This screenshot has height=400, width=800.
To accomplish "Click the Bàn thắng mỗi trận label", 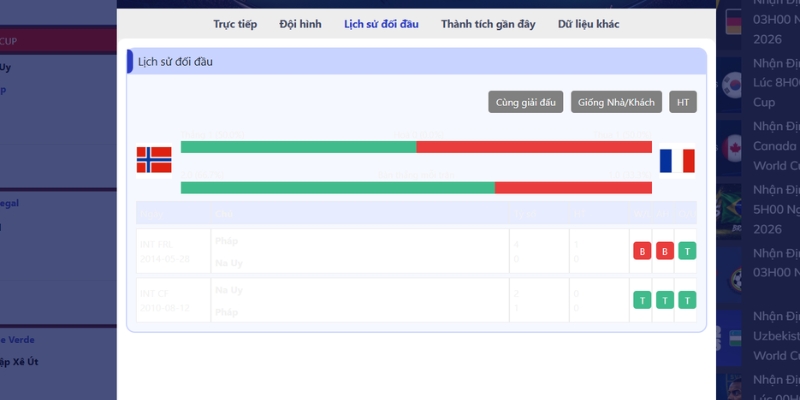I will click(x=416, y=175).
